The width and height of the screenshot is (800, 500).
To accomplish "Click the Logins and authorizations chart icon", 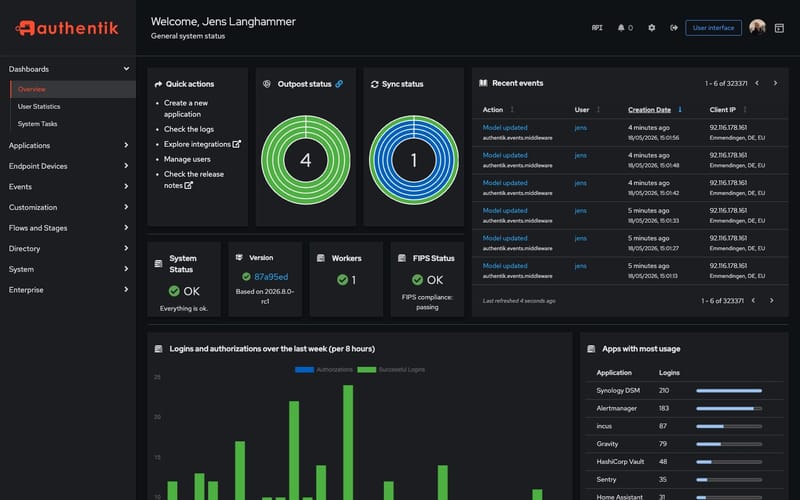I will (x=158, y=349).
